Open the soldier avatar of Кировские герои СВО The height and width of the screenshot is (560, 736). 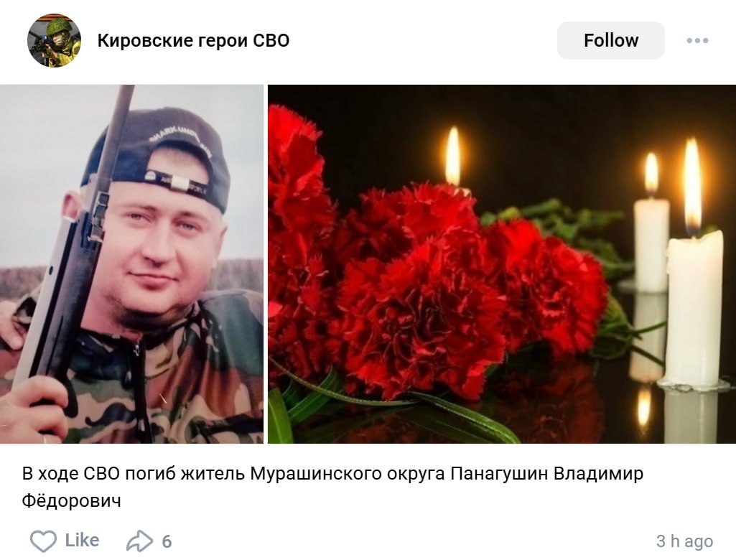54,40
